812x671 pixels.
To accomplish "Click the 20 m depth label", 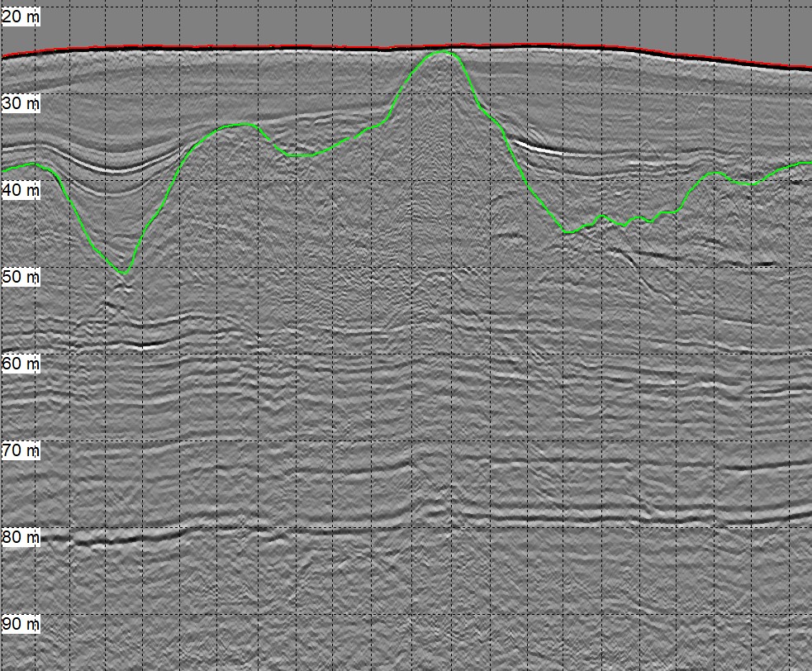I will [x=20, y=17].
